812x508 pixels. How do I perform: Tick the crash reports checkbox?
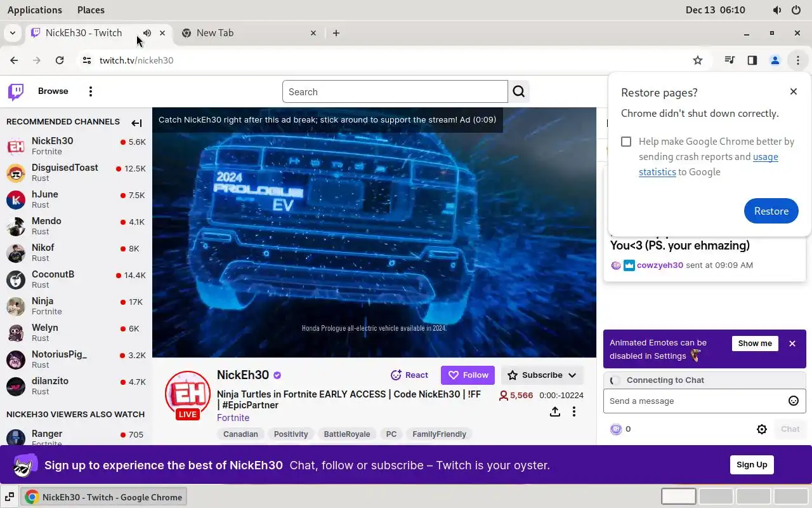(626, 142)
